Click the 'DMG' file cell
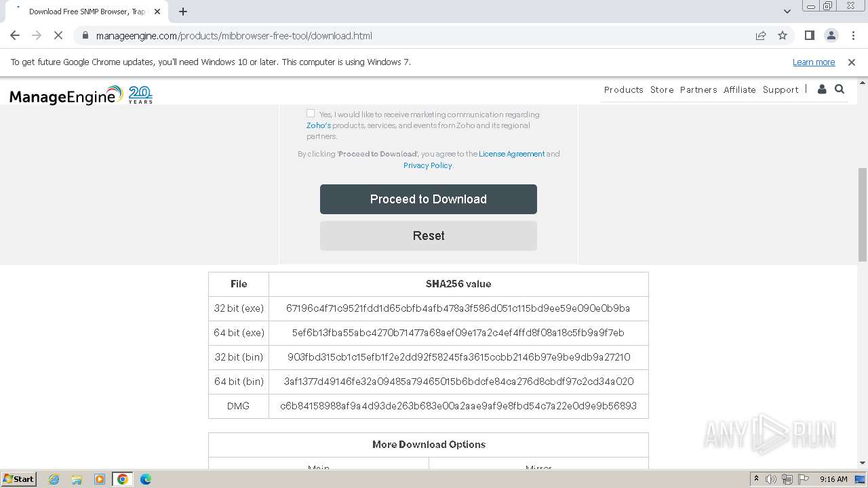 239,406
